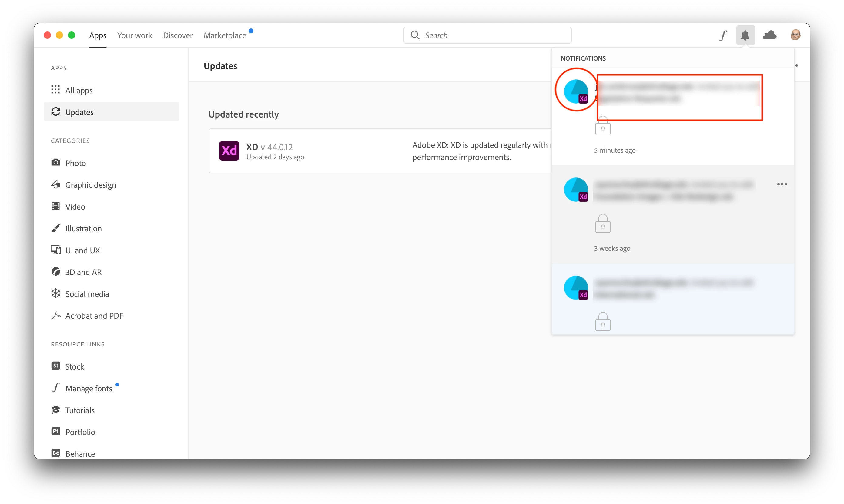Open the Photo category
The image size is (844, 504).
point(75,163)
